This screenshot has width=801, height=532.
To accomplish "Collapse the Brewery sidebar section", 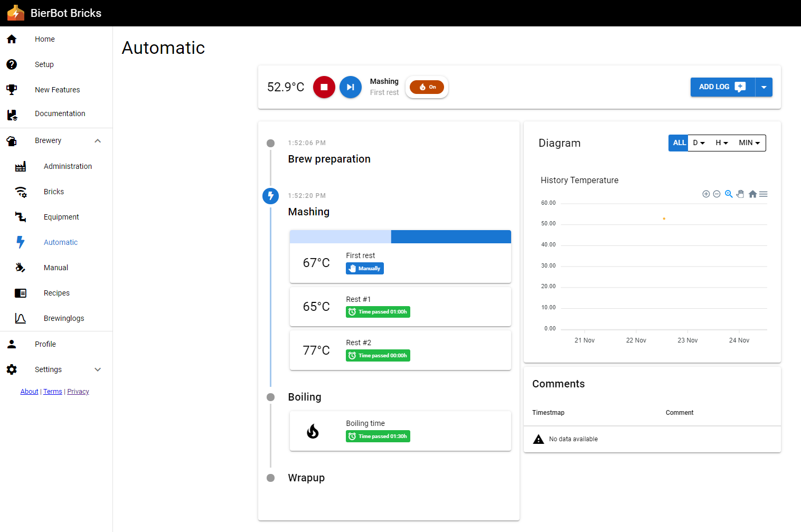I will click(x=98, y=141).
